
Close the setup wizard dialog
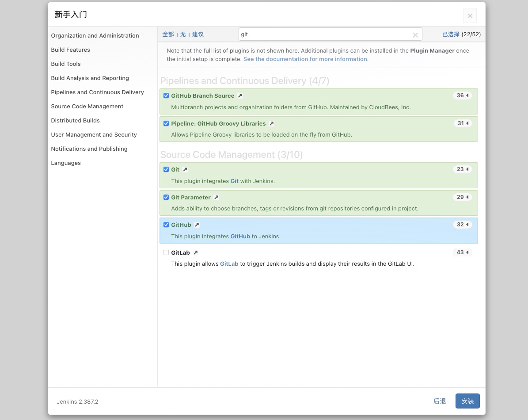pyautogui.click(x=470, y=16)
